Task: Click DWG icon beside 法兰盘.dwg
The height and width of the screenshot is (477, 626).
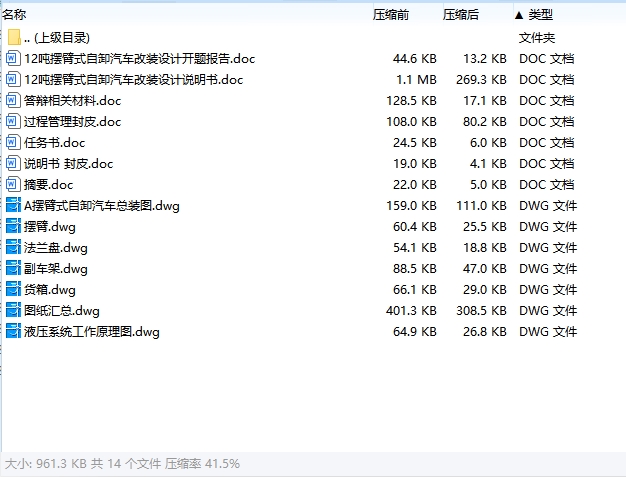Action: 13,247
